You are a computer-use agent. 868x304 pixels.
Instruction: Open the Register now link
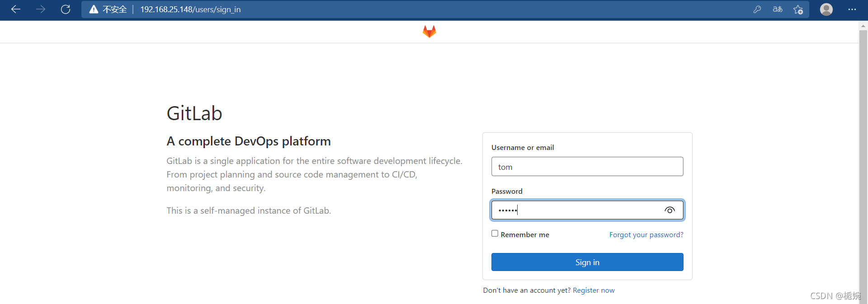(x=594, y=290)
